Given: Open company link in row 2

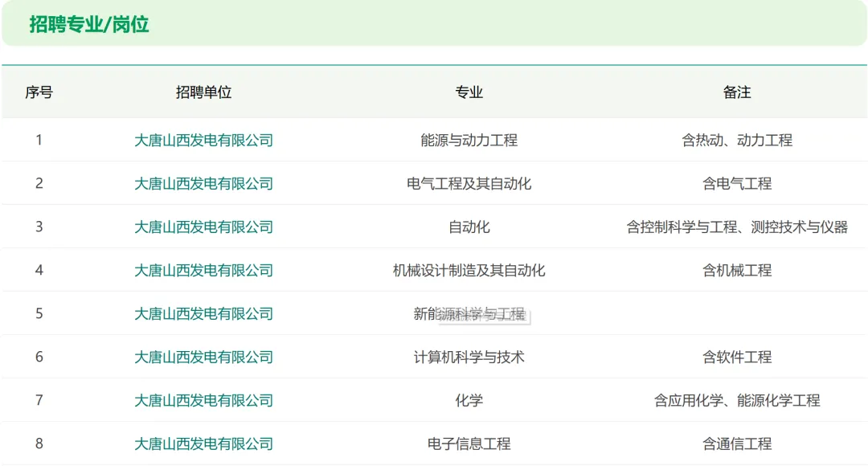Looking at the screenshot, I should [x=203, y=183].
